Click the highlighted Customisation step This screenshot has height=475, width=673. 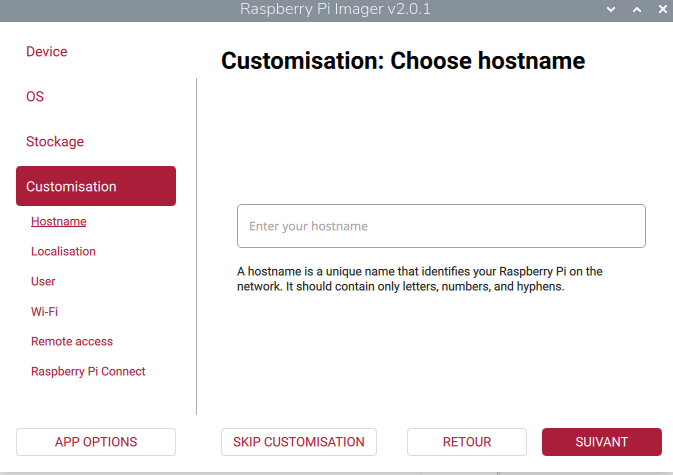(96, 186)
